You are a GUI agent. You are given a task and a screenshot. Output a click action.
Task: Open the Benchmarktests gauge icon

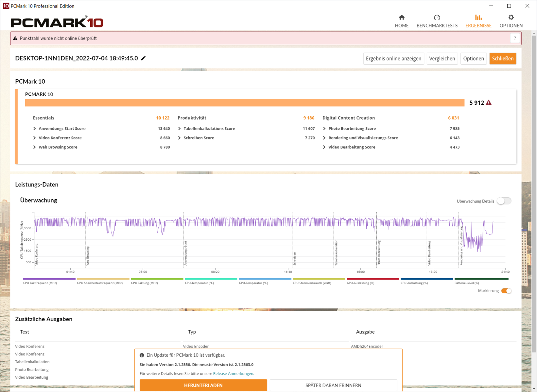coord(437,17)
